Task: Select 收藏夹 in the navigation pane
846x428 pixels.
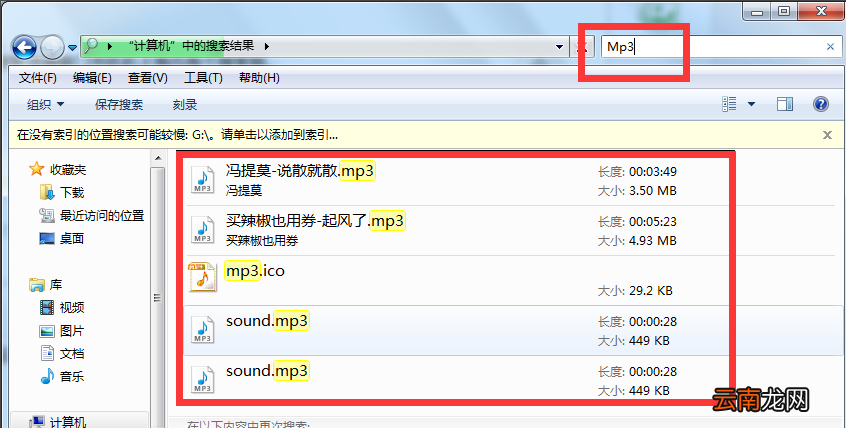Action: (68, 169)
